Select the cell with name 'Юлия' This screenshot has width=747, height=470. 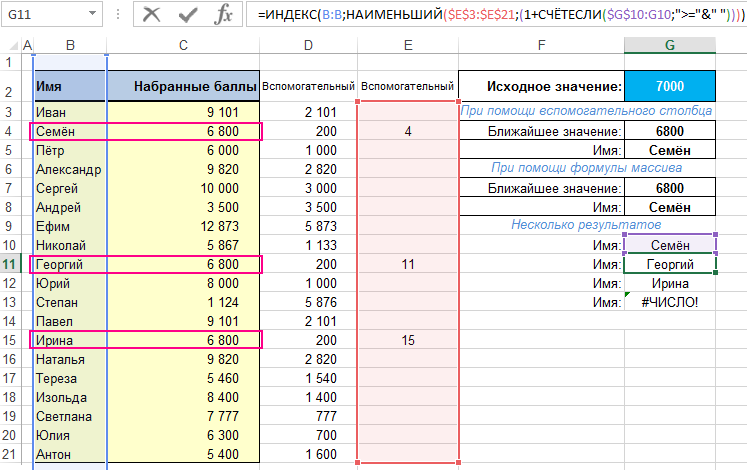tap(70, 435)
